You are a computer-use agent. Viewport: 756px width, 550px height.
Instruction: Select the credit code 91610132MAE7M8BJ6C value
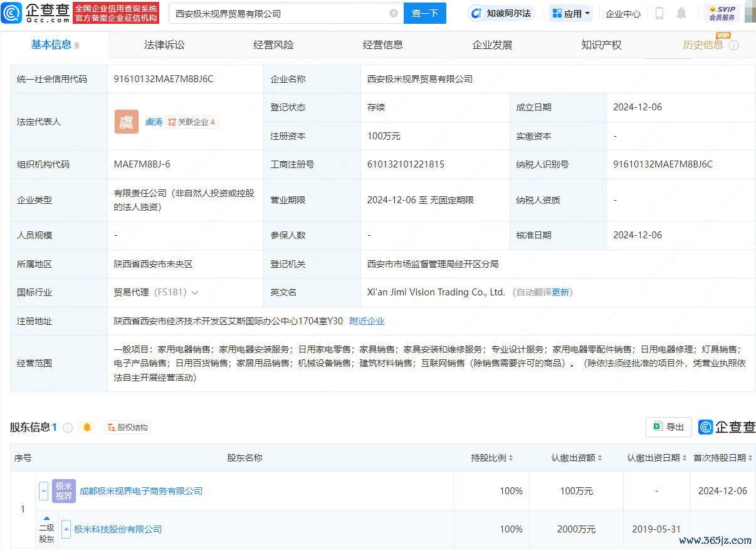(164, 79)
